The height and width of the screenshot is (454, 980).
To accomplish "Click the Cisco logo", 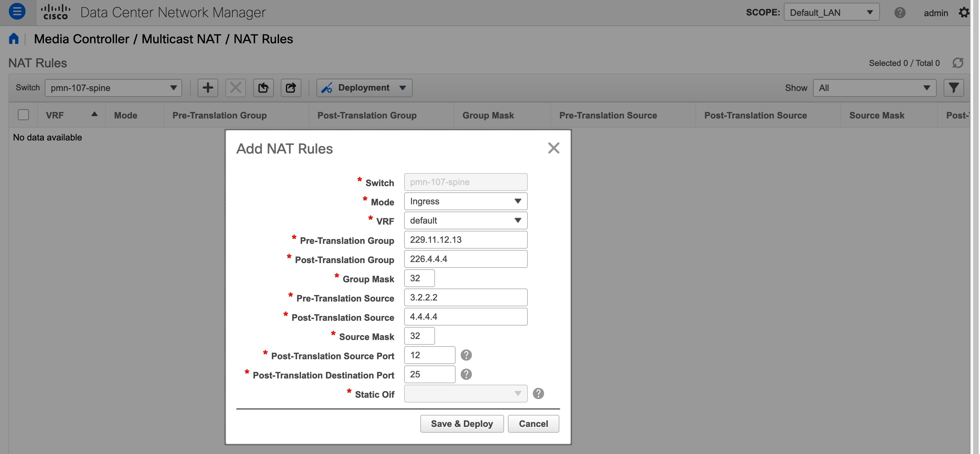I will pos(56,12).
